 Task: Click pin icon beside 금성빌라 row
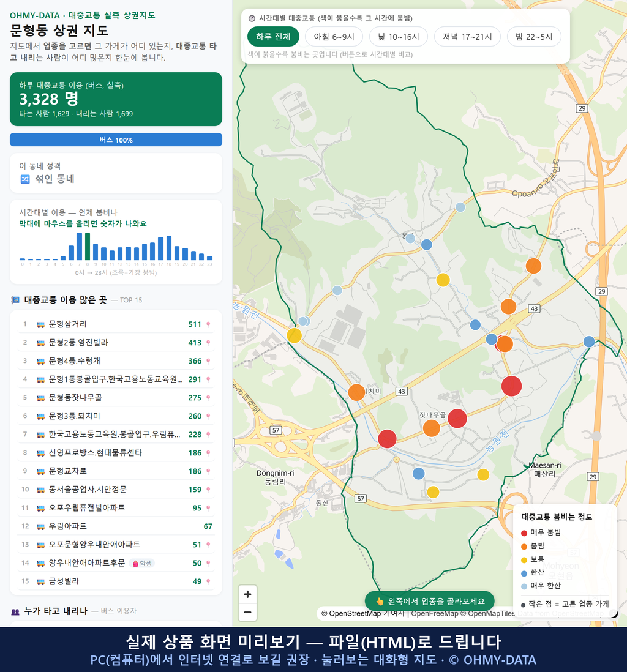click(208, 581)
